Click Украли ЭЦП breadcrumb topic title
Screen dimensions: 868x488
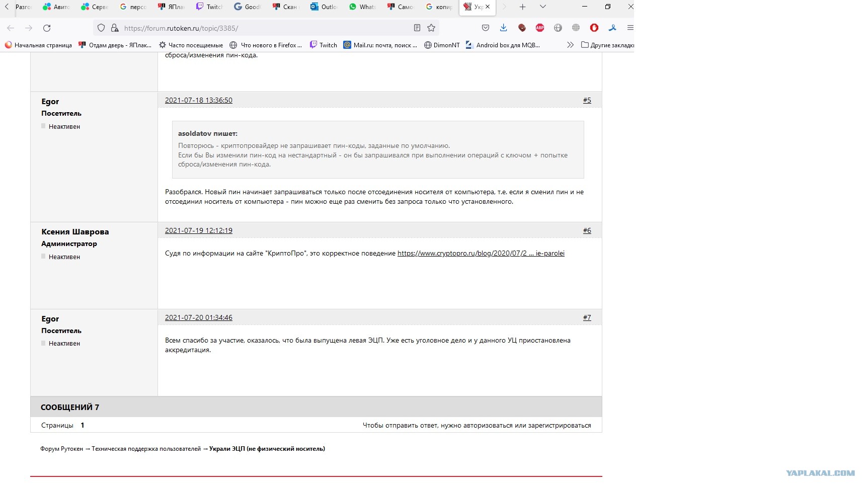pyautogui.click(x=267, y=449)
